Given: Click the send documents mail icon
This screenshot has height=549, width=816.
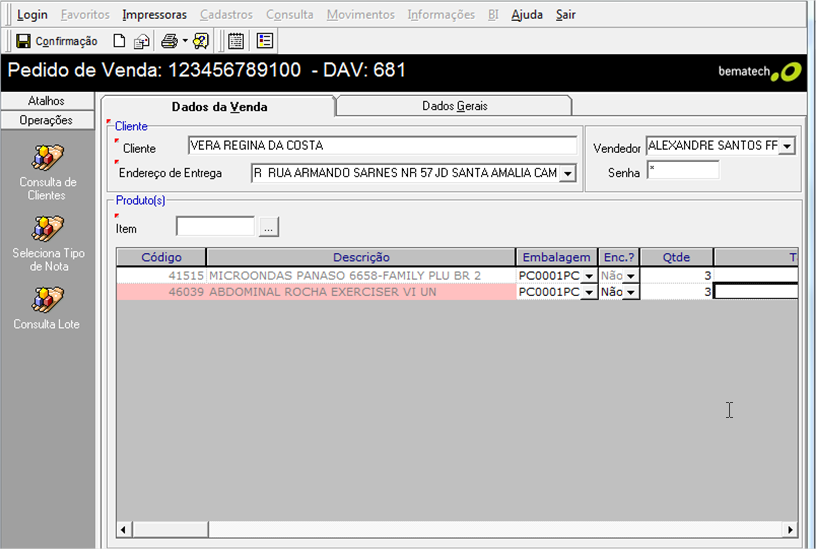Looking at the screenshot, I should click(x=141, y=41).
